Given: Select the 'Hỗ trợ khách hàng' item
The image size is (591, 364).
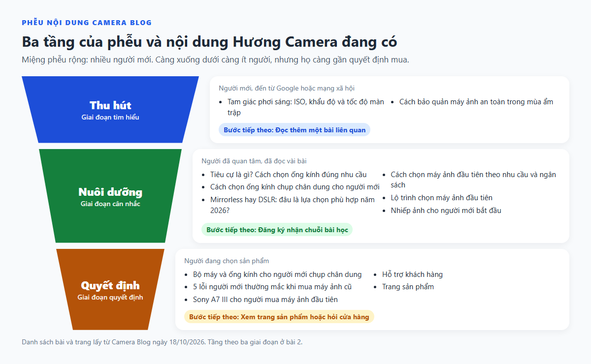Looking at the screenshot, I should [412, 274].
